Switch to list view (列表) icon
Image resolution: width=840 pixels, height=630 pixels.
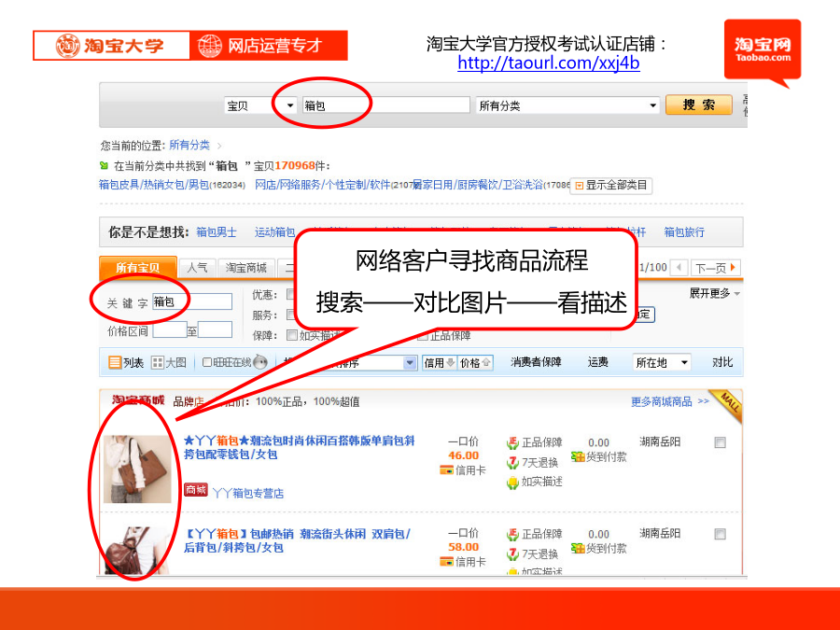click(115, 363)
